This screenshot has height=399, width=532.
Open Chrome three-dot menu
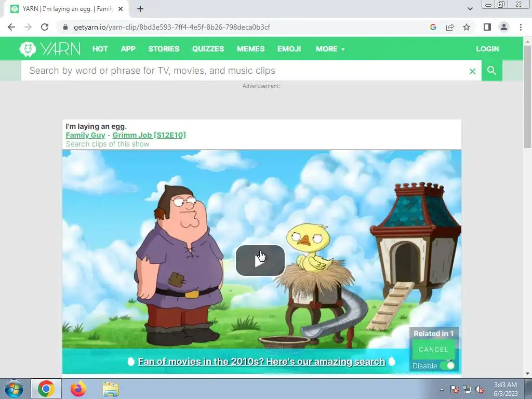[x=521, y=27]
